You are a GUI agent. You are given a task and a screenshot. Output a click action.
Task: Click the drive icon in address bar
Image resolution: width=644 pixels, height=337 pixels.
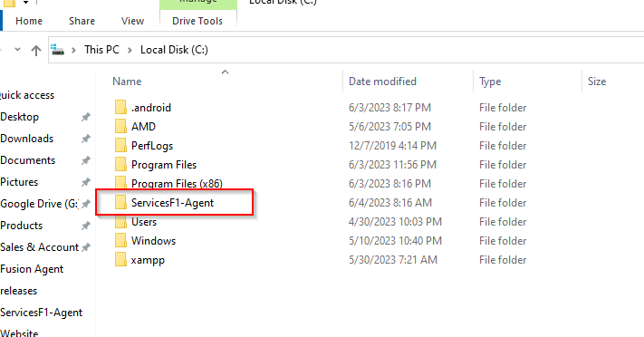57,50
